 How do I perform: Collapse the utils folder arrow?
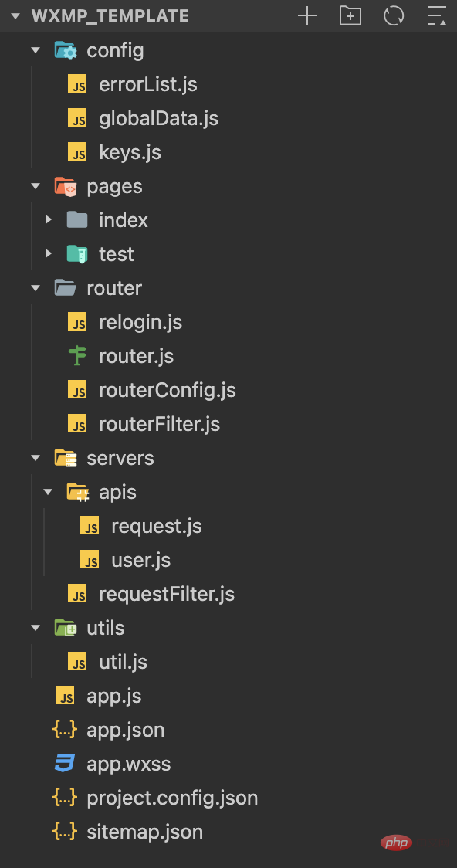36,628
